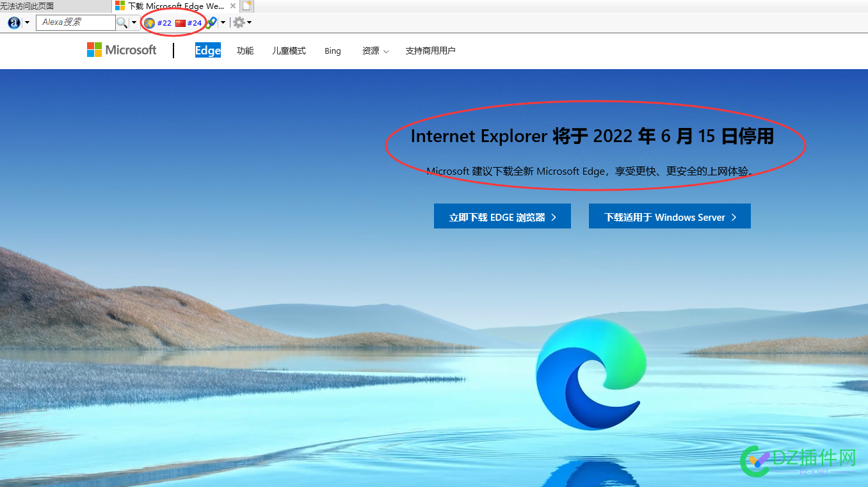Click the Microsoft logo in page header
The image size is (868, 487).
122,50
